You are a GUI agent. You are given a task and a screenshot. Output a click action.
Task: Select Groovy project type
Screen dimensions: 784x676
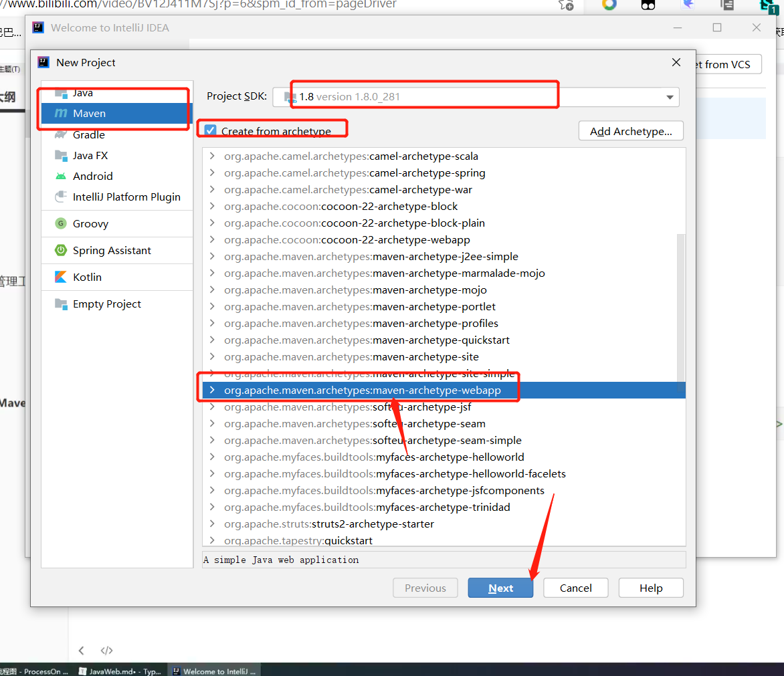tap(117, 223)
